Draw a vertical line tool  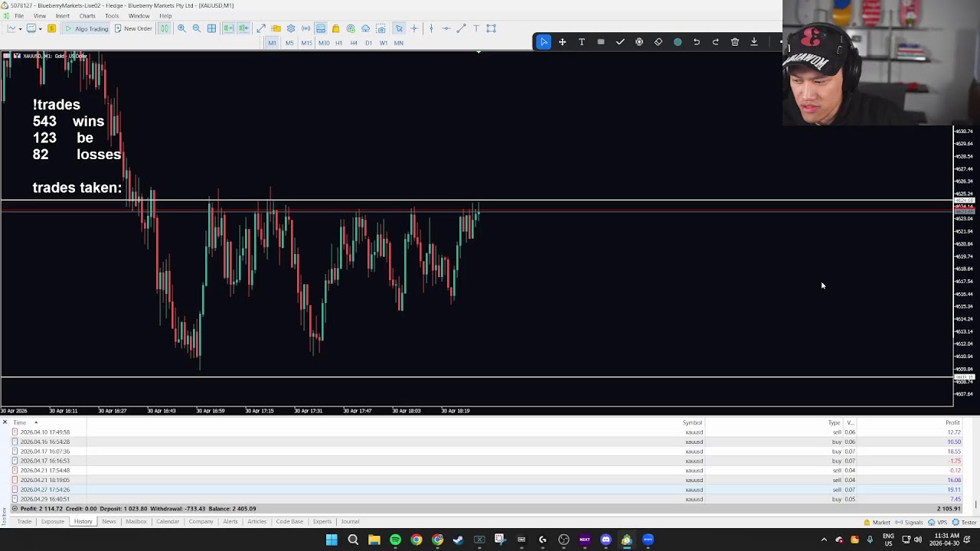point(431,28)
